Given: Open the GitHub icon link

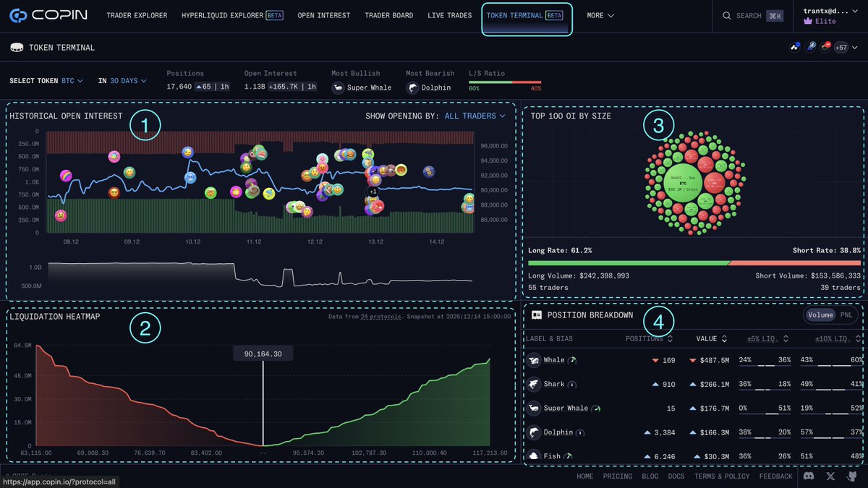Looking at the screenshot, I should click(x=851, y=476).
